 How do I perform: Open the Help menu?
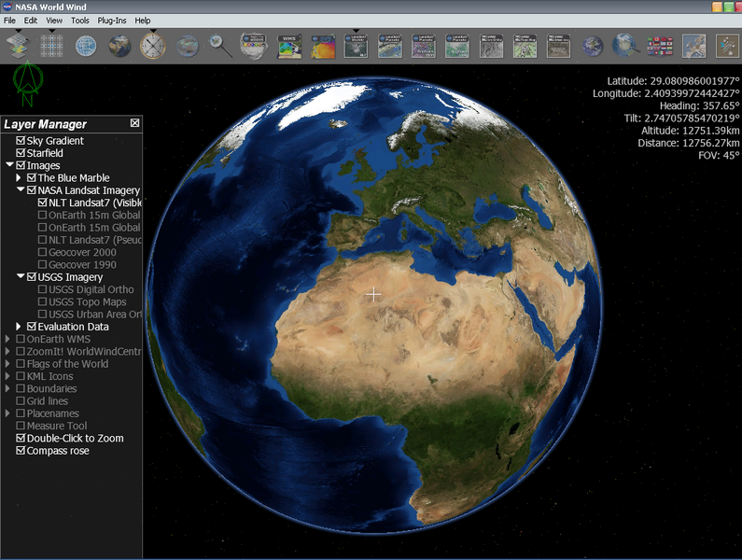click(143, 21)
